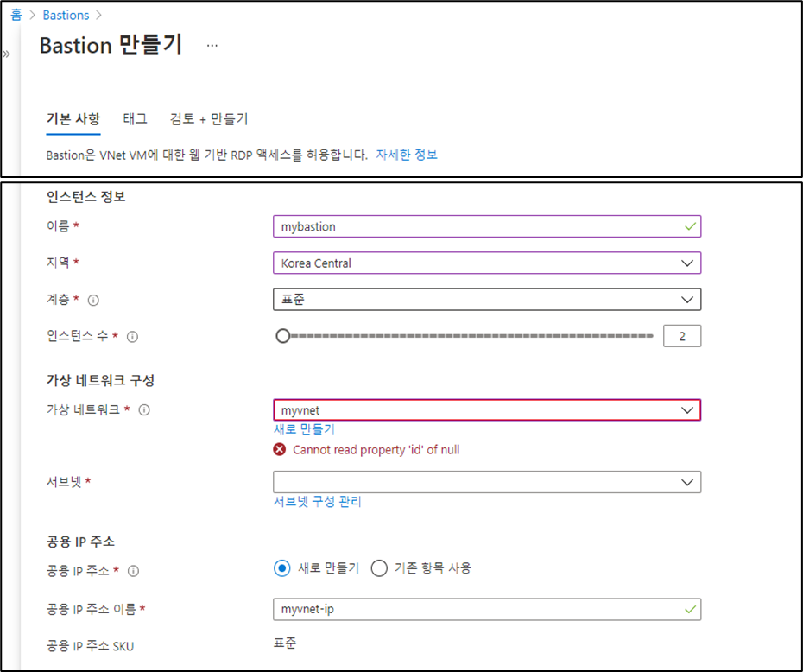Open the empty 서브넷 dropdown
The image size is (803, 672).
(487, 482)
